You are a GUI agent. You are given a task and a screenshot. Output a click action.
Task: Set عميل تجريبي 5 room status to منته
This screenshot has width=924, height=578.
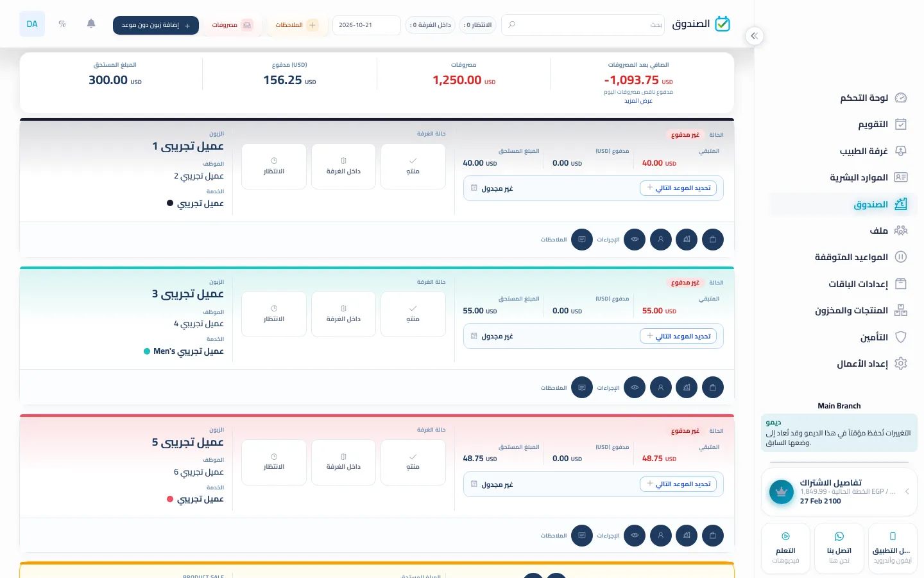pyautogui.click(x=413, y=462)
